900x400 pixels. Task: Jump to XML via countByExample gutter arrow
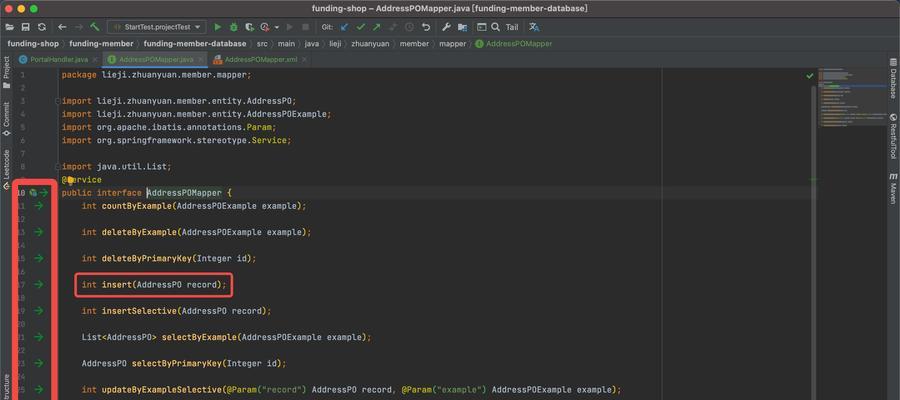point(39,206)
